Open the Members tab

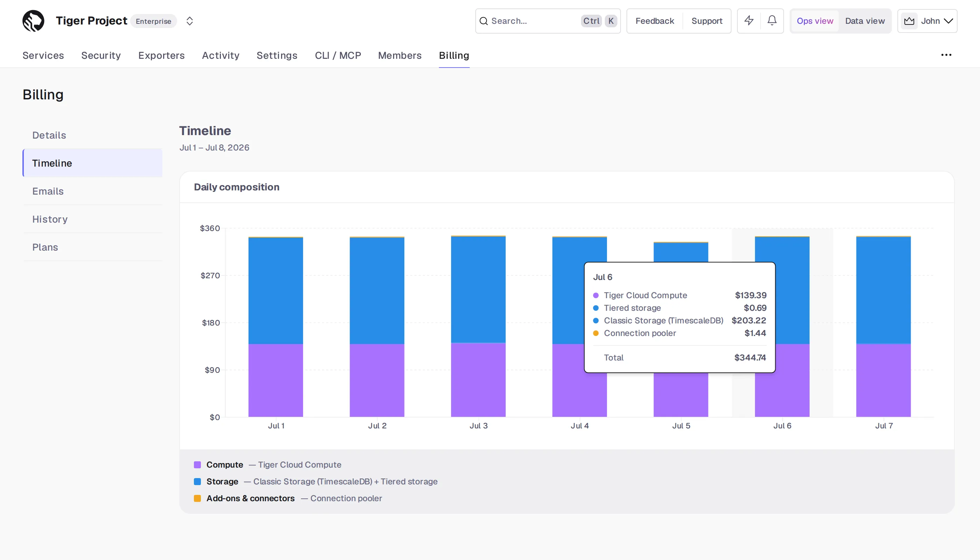(x=400, y=55)
